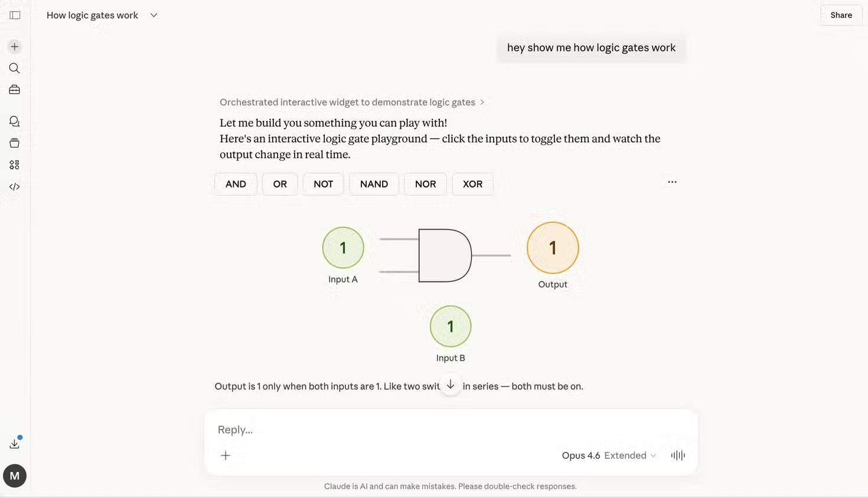The height and width of the screenshot is (498, 868).
Task: Click the Share button
Action: point(840,15)
